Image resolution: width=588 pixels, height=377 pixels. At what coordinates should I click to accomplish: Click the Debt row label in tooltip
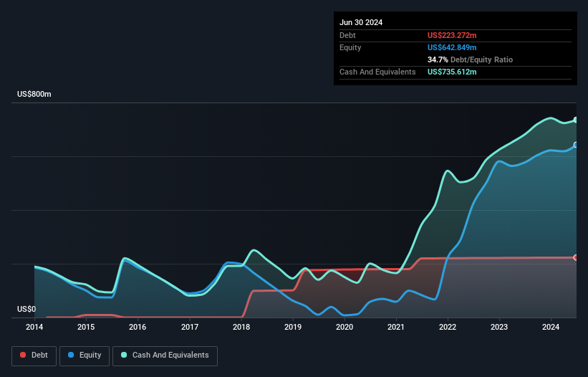[347, 35]
